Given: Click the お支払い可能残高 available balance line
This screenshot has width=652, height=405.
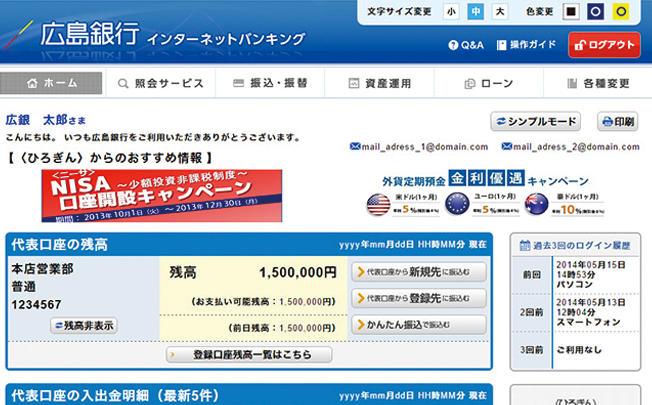Looking at the screenshot, I should pyautogui.click(x=264, y=302).
